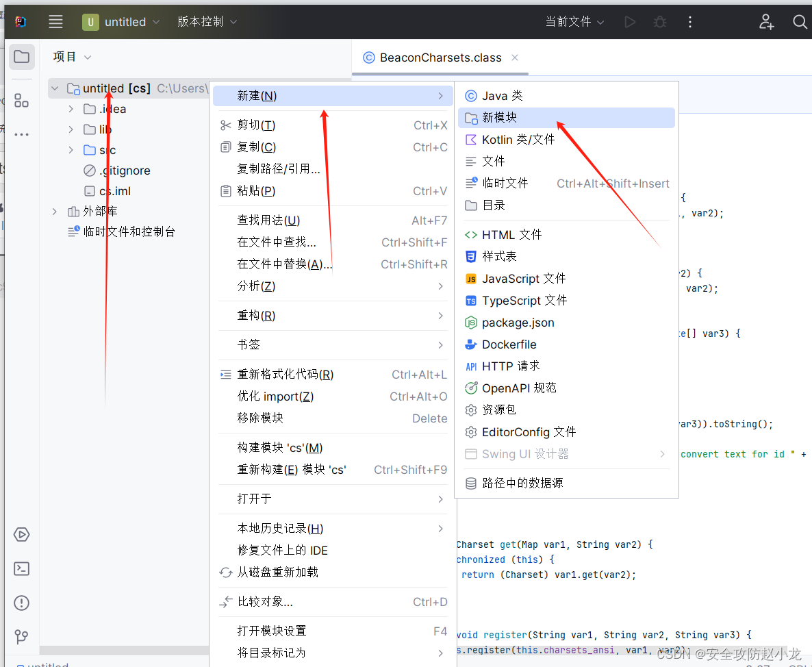The image size is (812, 667).
Task: Create a TypeScript 文件
Action: [x=566, y=301]
